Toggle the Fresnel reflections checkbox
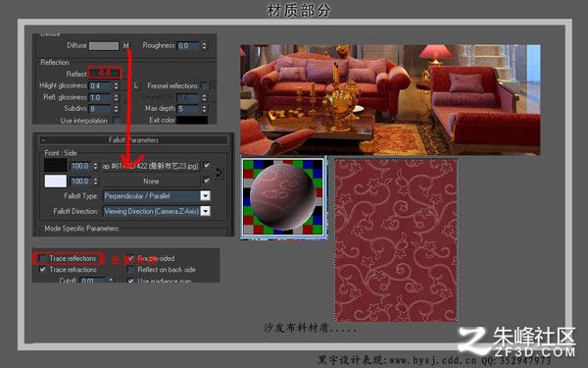Viewport: 588px width, 368px height. 205,86
